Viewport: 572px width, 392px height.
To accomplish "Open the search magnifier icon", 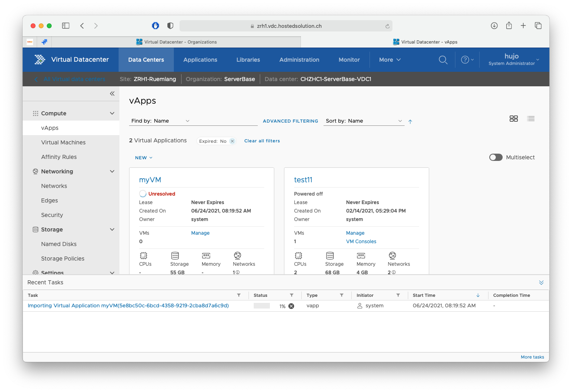I will click(x=443, y=60).
